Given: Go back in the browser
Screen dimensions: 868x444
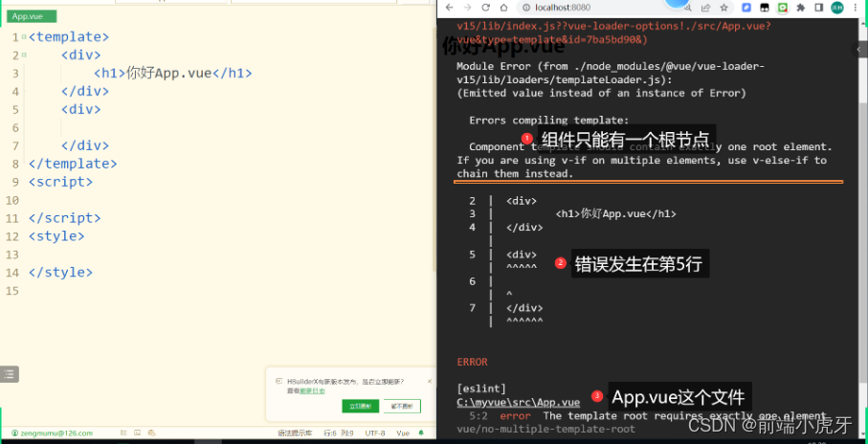Looking at the screenshot, I should click(x=449, y=8).
